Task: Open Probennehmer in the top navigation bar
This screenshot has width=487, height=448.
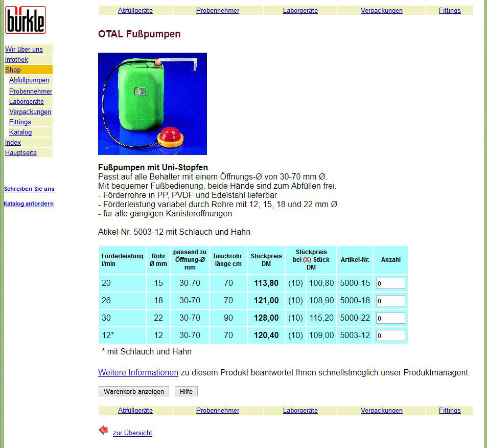Action: point(217,11)
